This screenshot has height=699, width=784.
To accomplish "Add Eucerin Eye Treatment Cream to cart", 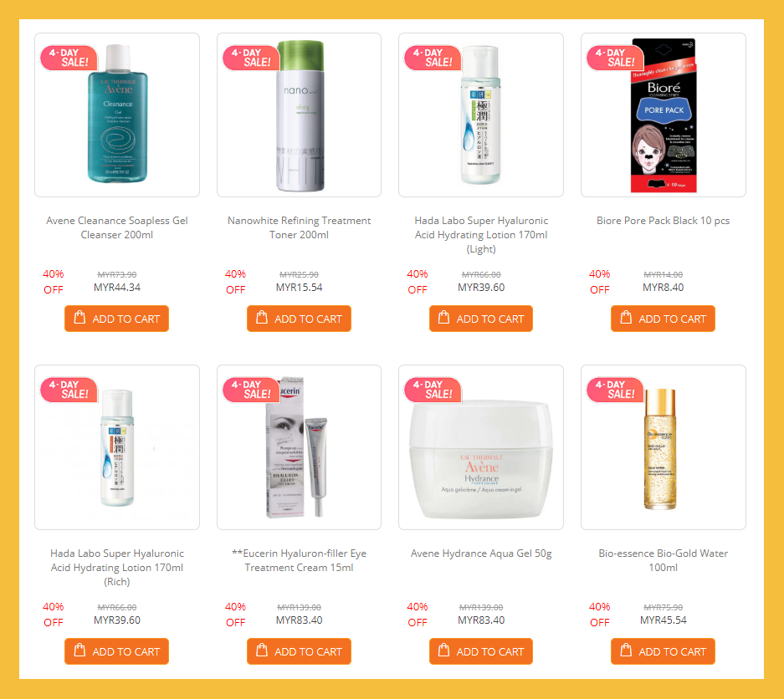I will [x=299, y=651].
